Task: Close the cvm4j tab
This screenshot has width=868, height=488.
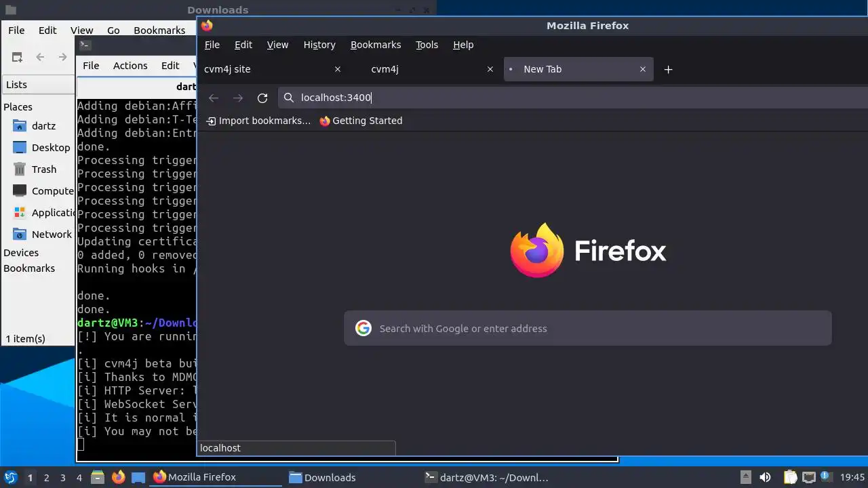Action: 490,69
